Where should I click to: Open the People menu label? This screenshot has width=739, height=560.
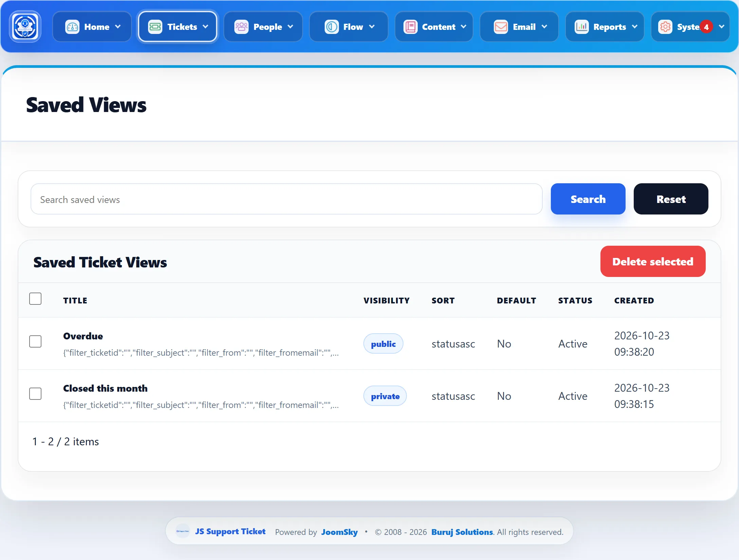(x=268, y=27)
